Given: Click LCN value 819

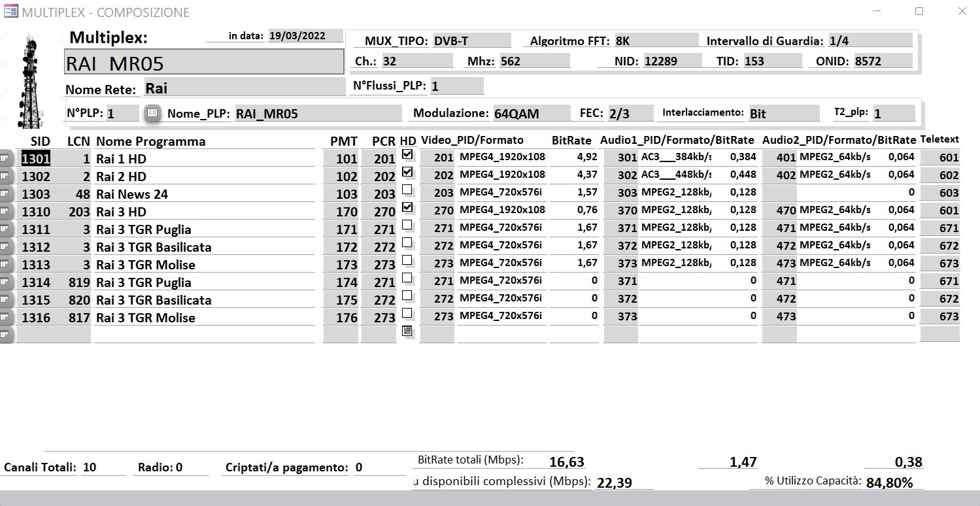Looking at the screenshot, I should 78,282.
